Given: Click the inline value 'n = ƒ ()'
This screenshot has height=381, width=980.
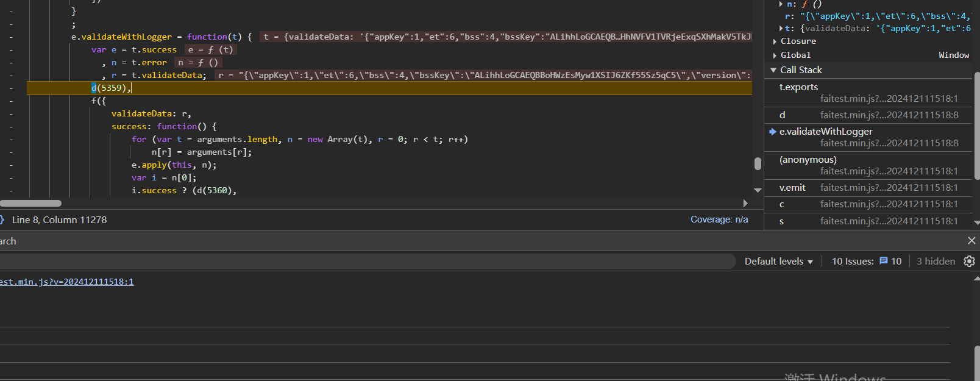Looking at the screenshot, I should click(198, 62).
